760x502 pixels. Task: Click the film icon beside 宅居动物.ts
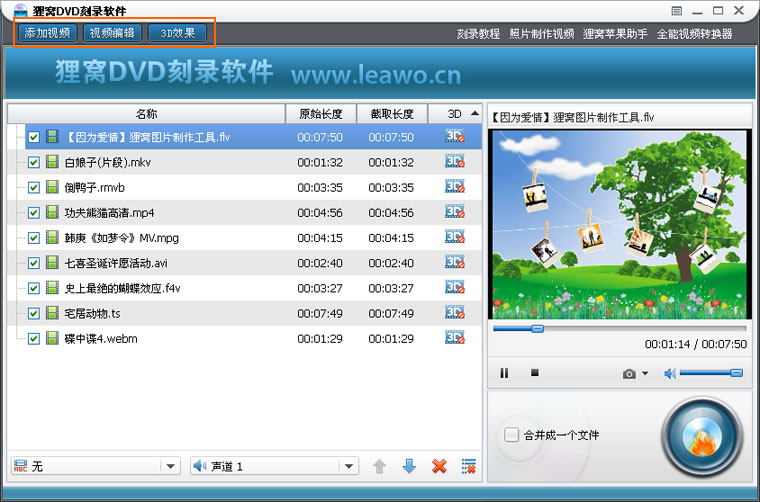[x=52, y=313]
